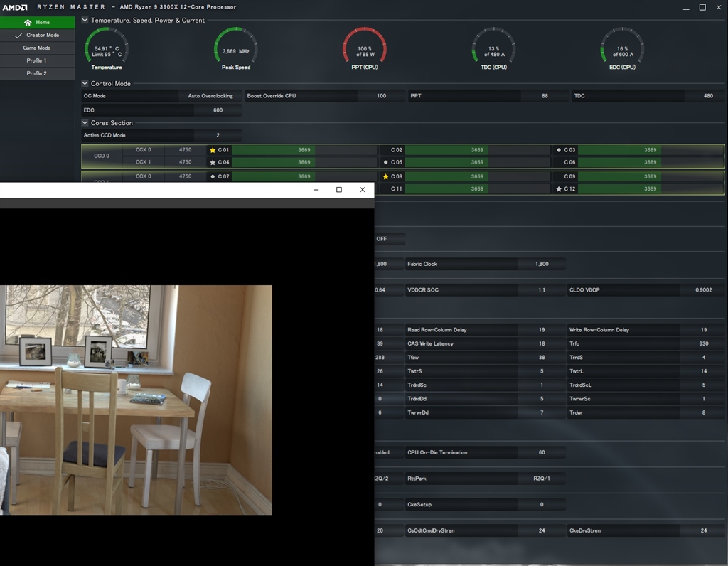
Task: Maximize the render preview window
Action: click(339, 189)
